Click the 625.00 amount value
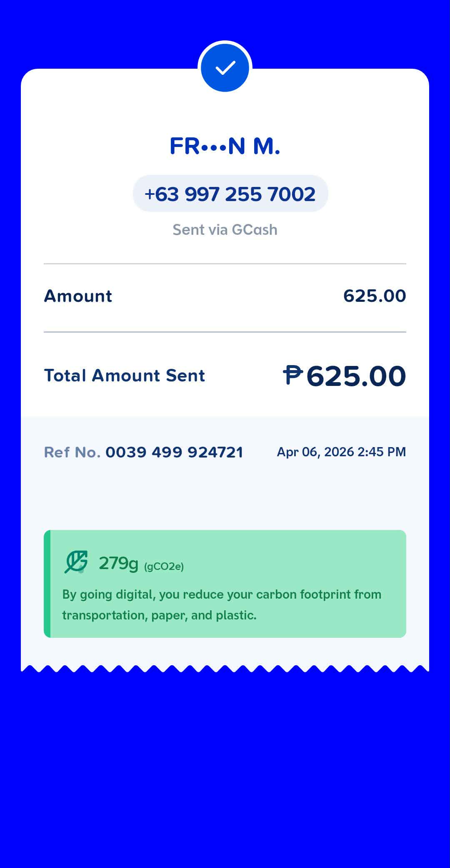 tap(375, 296)
